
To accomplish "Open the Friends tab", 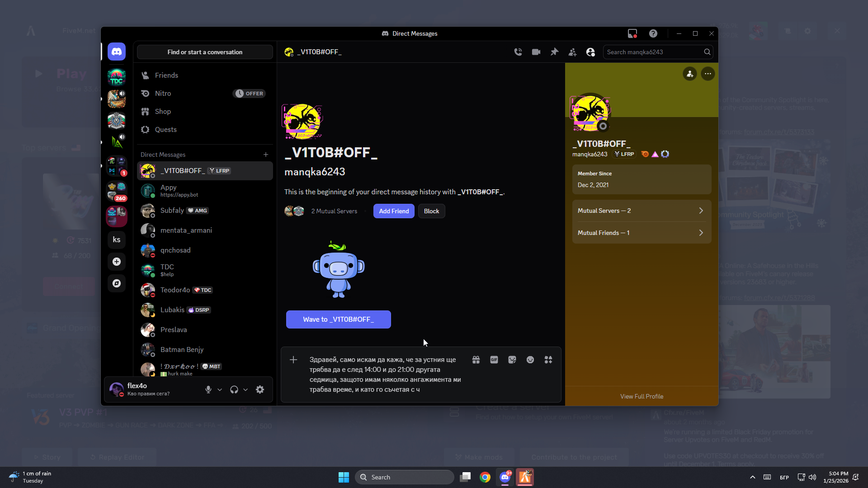I will coord(205,75).
